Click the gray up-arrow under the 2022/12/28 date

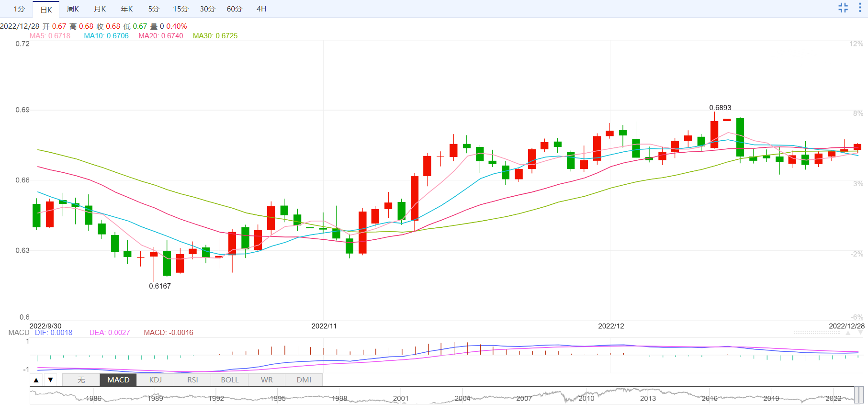[848, 333]
